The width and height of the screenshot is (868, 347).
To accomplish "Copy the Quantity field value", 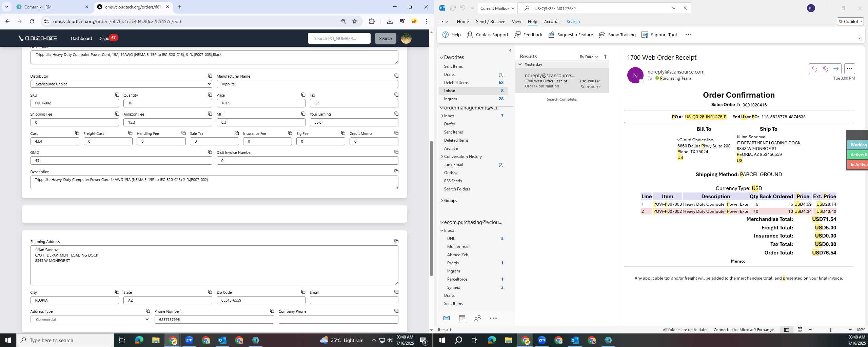I will click(210, 95).
